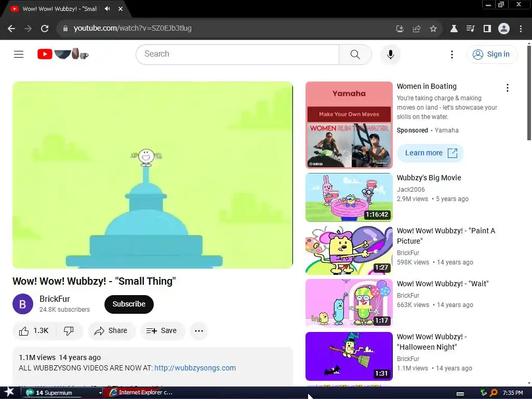Image resolution: width=532 pixels, height=399 pixels.
Task: Click the magnifying glass search button
Action: (355, 54)
